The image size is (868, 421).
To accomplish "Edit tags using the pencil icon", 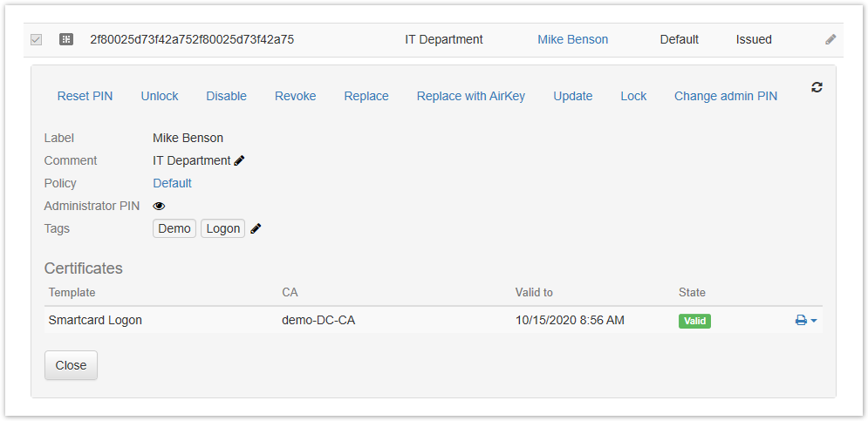I will point(256,228).
